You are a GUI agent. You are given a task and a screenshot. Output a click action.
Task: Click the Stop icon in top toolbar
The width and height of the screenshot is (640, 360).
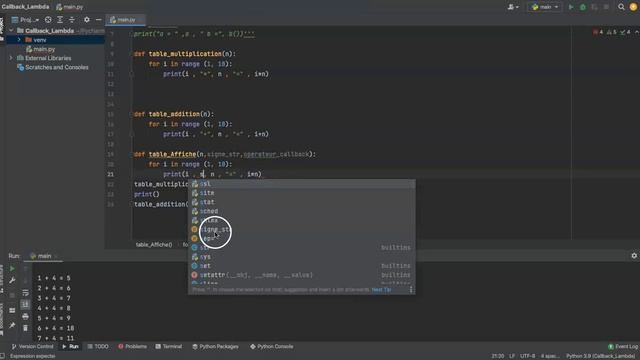pyautogui.click(x=606, y=7)
